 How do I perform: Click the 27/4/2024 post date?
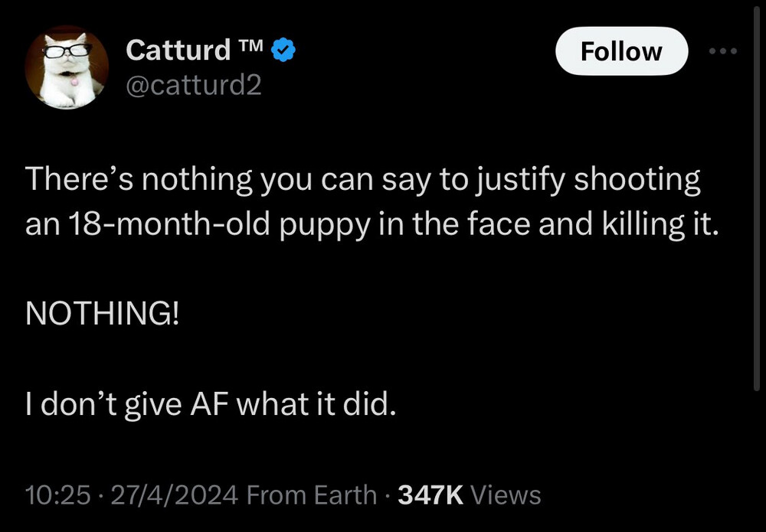pyautogui.click(x=175, y=495)
